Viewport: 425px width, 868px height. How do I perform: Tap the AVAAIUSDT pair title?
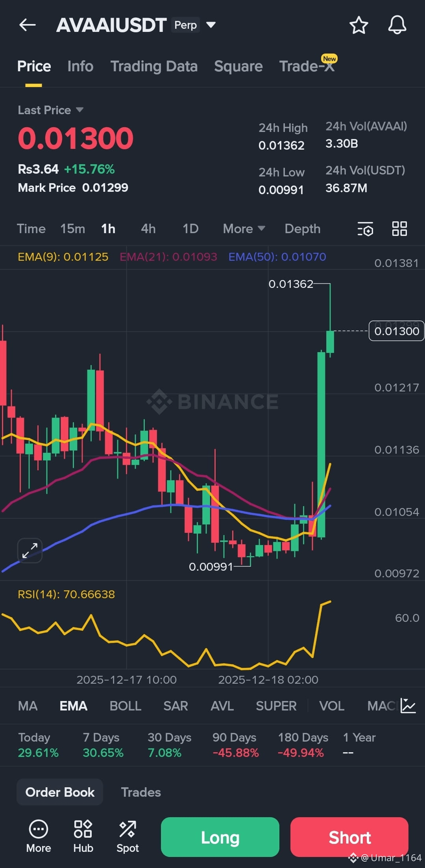tap(112, 25)
